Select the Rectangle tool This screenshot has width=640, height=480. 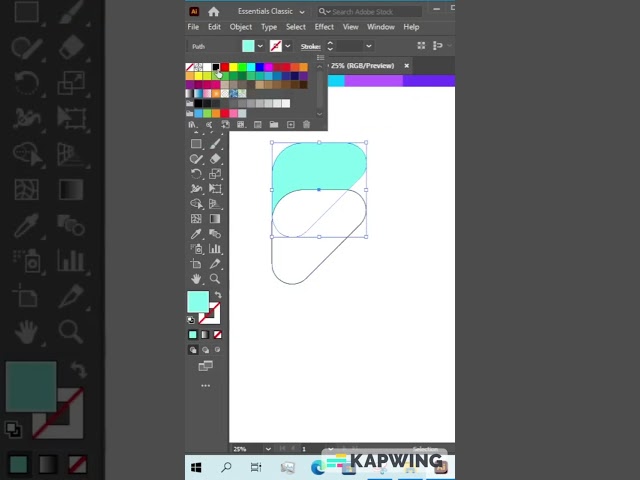click(196, 144)
